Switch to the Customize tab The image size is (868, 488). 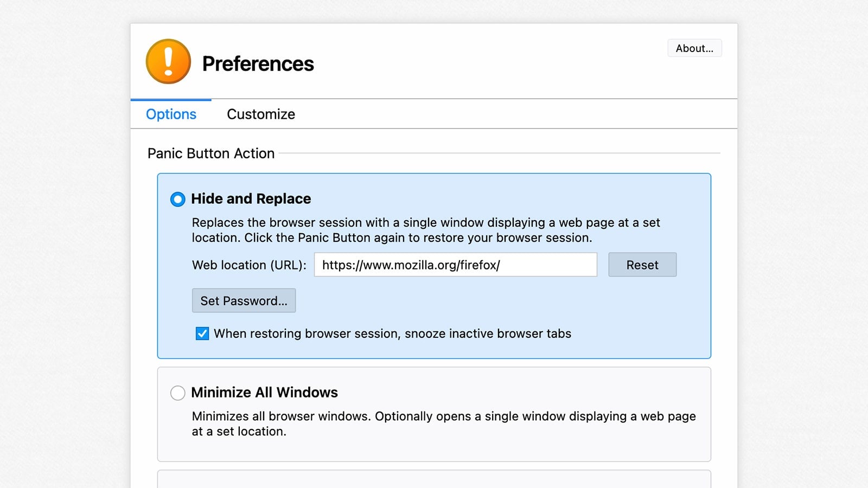260,114
